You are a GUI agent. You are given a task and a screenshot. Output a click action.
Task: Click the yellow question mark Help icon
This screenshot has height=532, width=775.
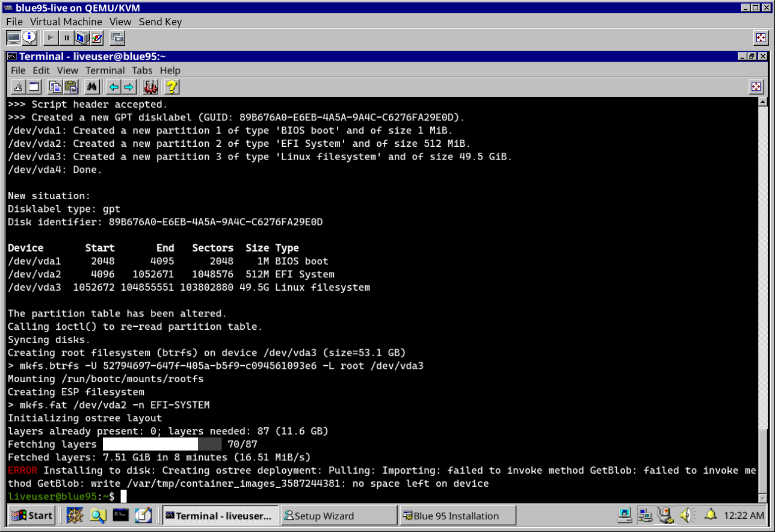click(x=171, y=87)
